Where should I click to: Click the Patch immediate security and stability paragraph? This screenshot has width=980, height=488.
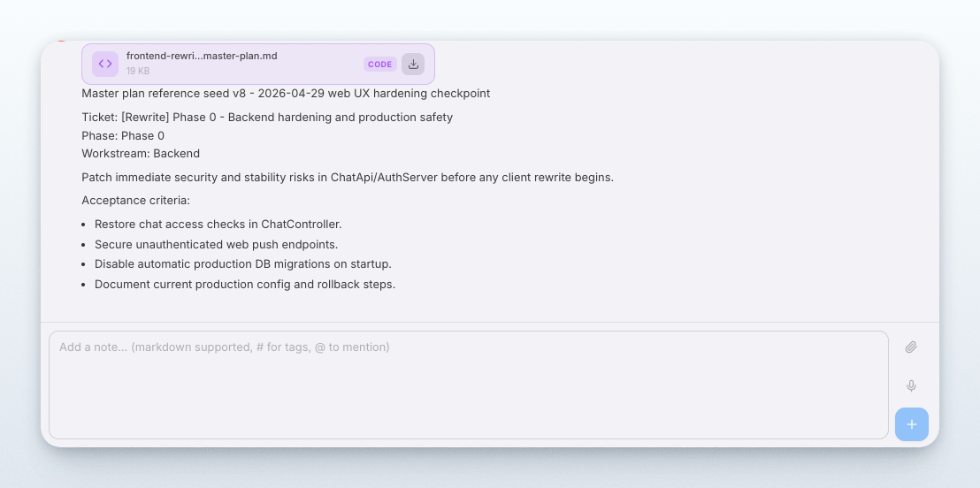coord(348,177)
